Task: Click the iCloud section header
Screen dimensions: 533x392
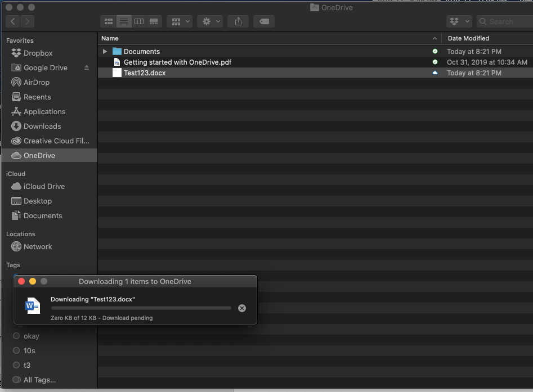Action: [x=16, y=174]
